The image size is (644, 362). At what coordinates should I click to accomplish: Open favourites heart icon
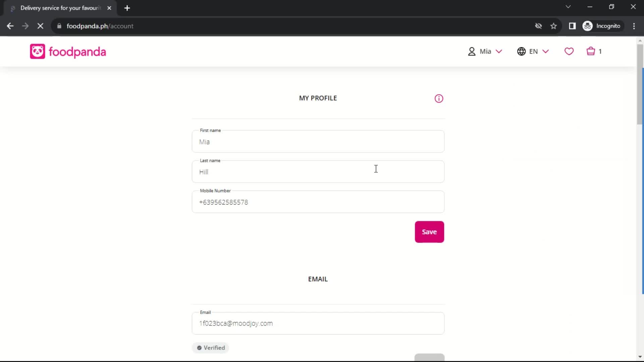[x=569, y=51]
